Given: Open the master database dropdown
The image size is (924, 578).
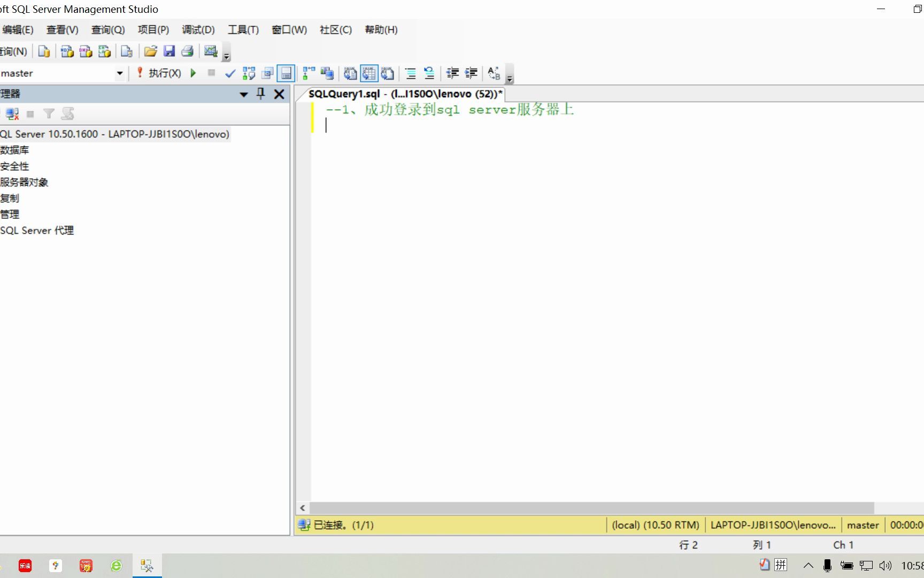Looking at the screenshot, I should click(120, 73).
